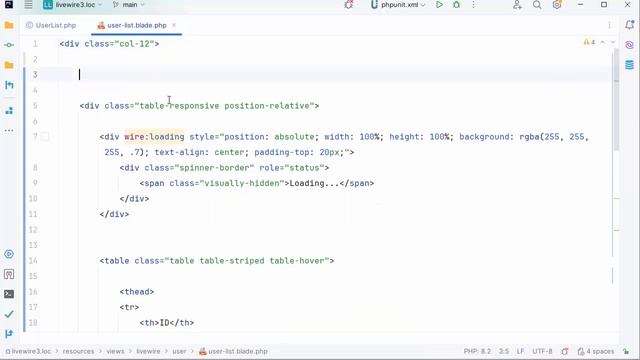Click line number 14 in gutter
Image resolution: width=640 pixels, height=360 pixels.
click(33, 261)
